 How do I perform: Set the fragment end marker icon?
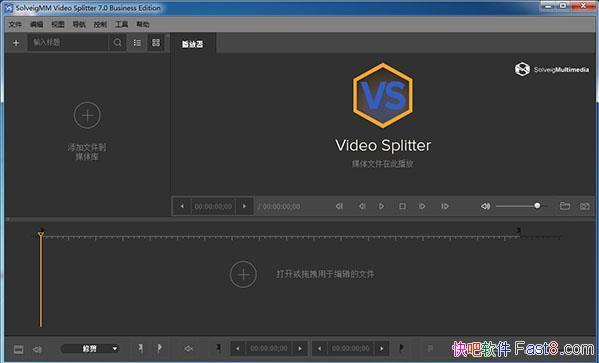pyautogui.click(x=401, y=347)
